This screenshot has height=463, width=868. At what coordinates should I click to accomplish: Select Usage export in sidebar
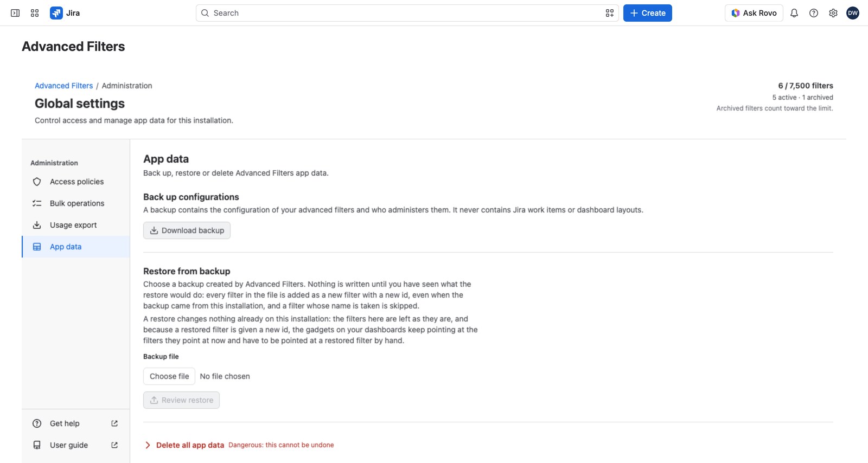click(x=76, y=225)
